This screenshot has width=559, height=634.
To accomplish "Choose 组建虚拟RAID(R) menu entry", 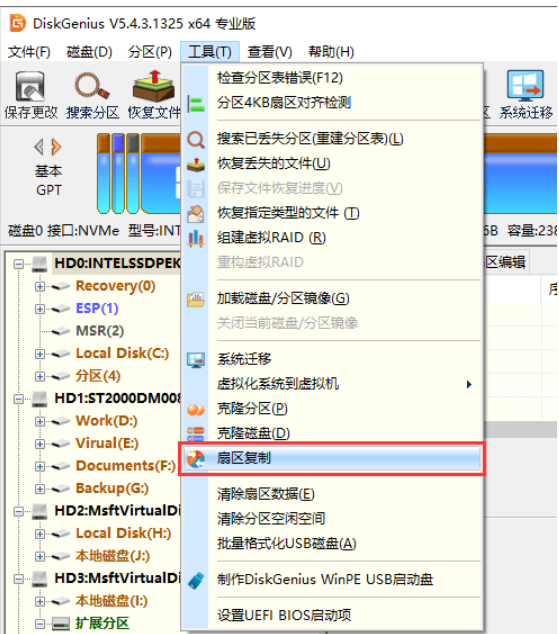I will pyautogui.click(x=331, y=238).
